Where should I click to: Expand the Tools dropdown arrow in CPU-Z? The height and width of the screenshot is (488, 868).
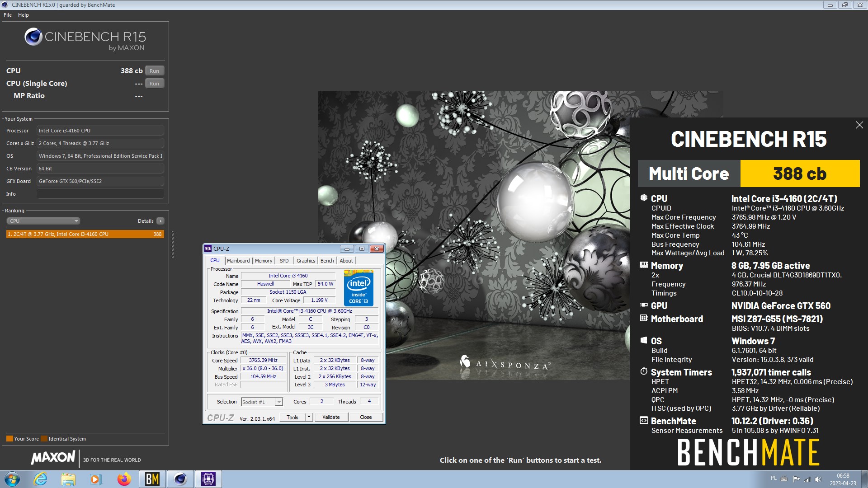point(309,417)
